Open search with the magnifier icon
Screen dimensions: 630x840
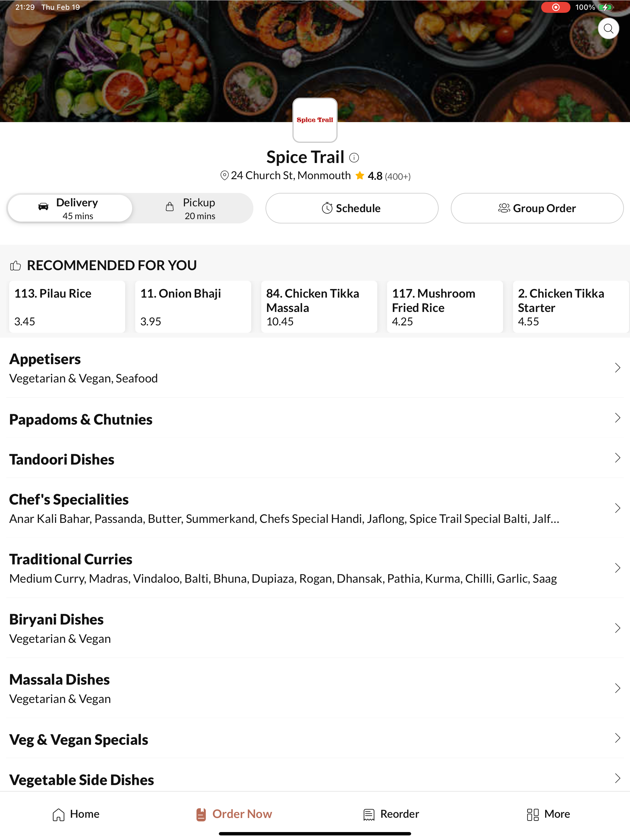click(608, 28)
